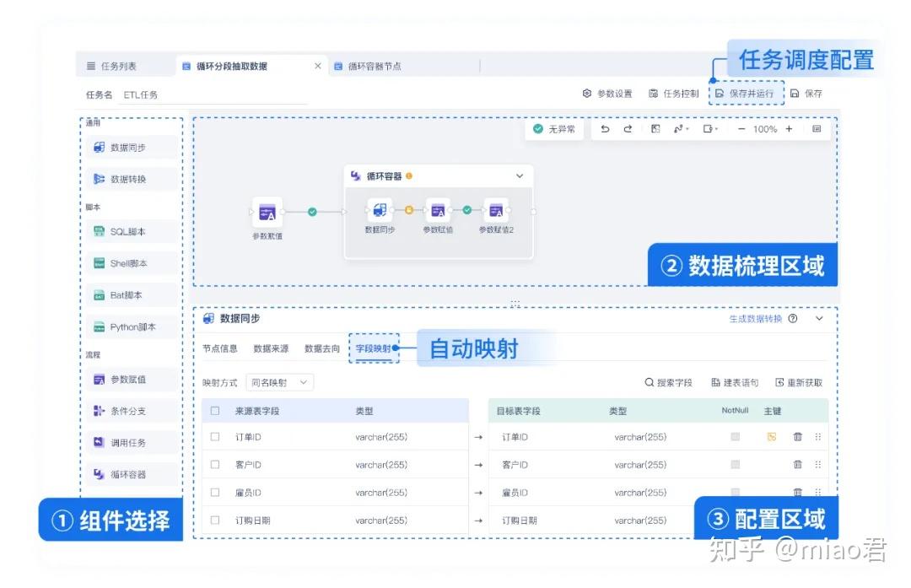Click the orange warning connector between nodes
This screenshot has height=588, width=911.
pyautogui.click(x=409, y=210)
